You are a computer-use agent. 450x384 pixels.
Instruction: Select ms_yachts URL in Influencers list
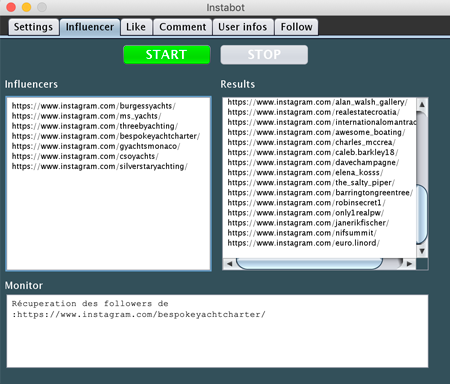pyautogui.click(x=86, y=116)
